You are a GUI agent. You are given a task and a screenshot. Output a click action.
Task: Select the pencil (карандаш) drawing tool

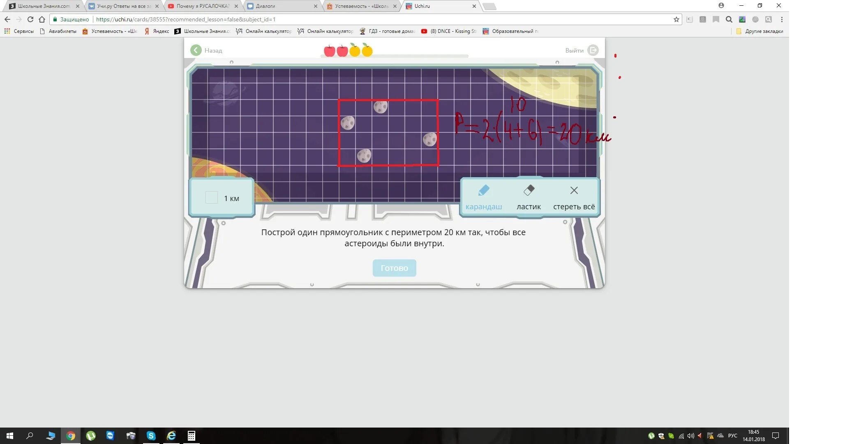tap(484, 197)
